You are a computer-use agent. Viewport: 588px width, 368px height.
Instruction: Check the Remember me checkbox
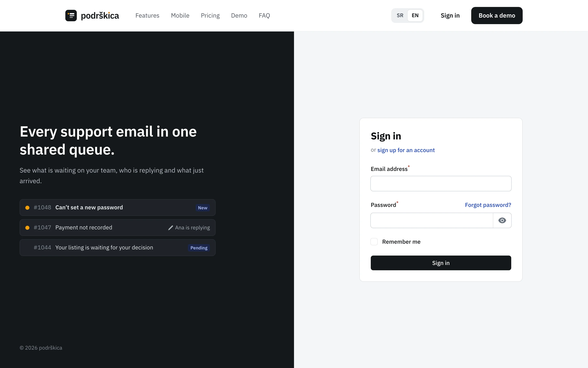374,242
